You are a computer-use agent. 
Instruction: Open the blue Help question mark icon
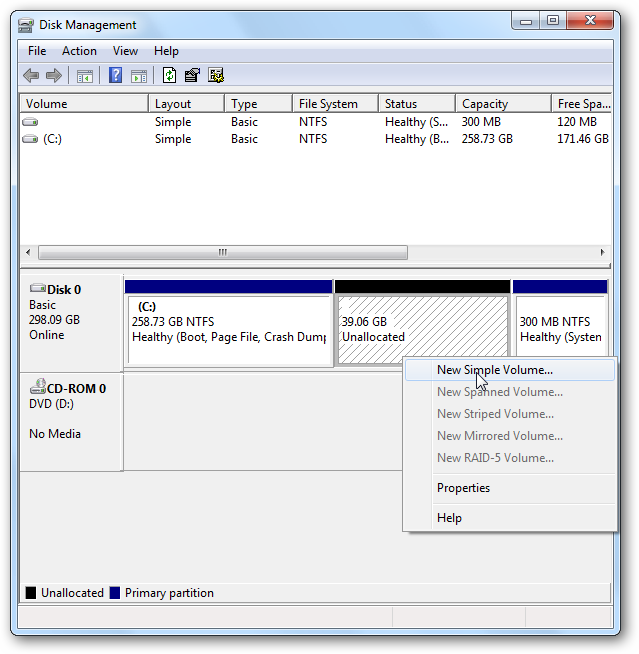pyautogui.click(x=115, y=75)
